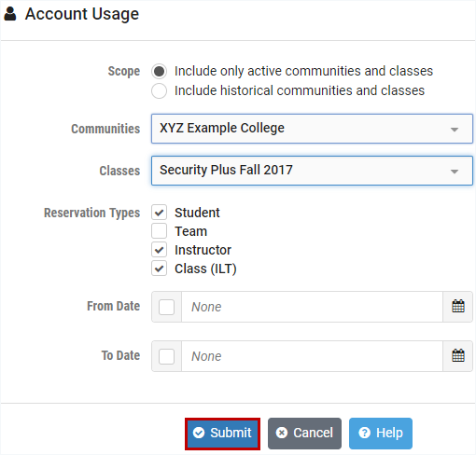This screenshot has height=455, width=476.
Task: Select Include only active communities and classes
Action: tap(159, 71)
